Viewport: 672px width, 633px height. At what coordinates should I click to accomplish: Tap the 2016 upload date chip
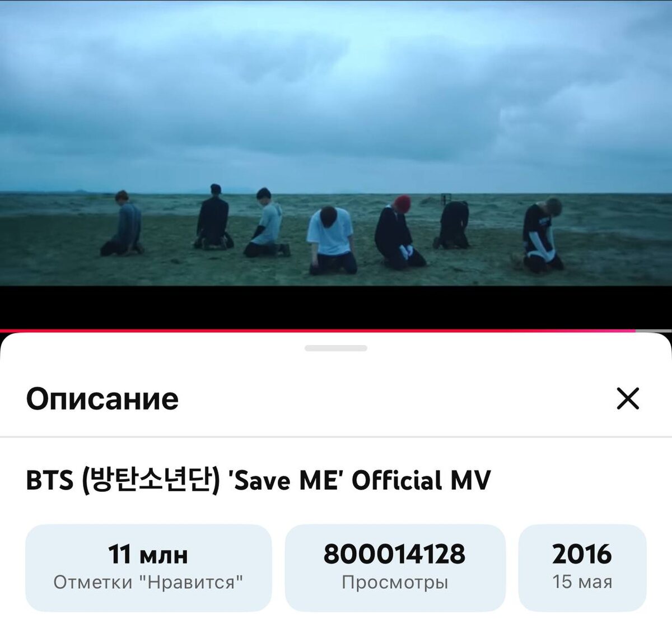pos(582,567)
